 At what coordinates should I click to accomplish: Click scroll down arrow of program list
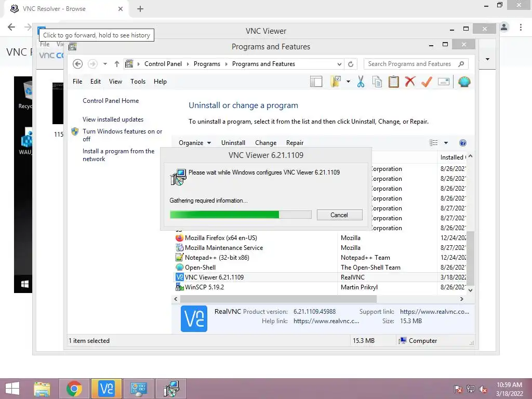[470, 290]
